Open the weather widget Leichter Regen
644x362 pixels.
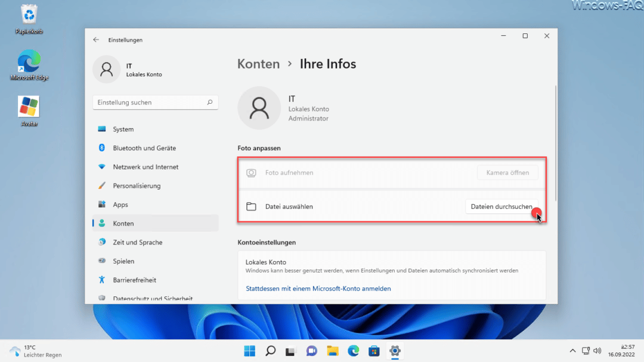coord(35,351)
